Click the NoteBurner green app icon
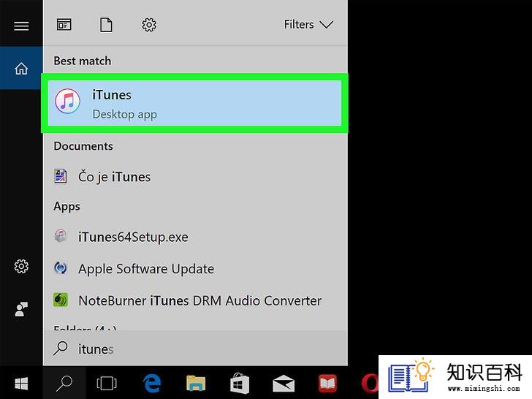This screenshot has width=532, height=399. (61, 300)
